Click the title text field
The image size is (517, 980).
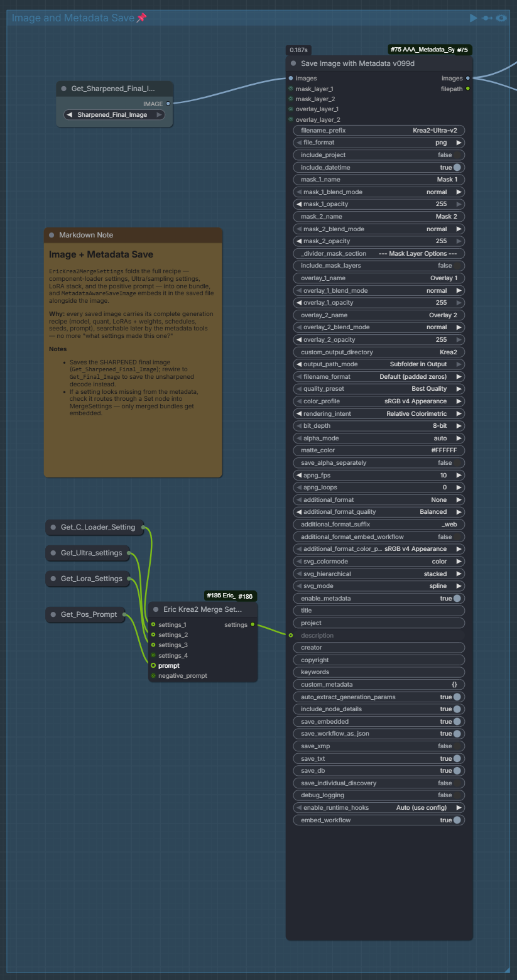point(379,611)
